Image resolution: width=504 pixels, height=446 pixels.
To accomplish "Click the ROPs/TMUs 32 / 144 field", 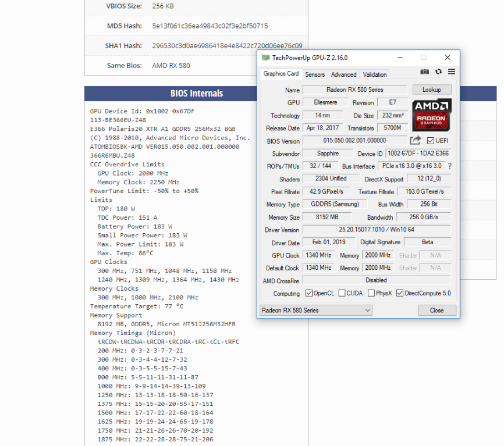I will (321, 166).
